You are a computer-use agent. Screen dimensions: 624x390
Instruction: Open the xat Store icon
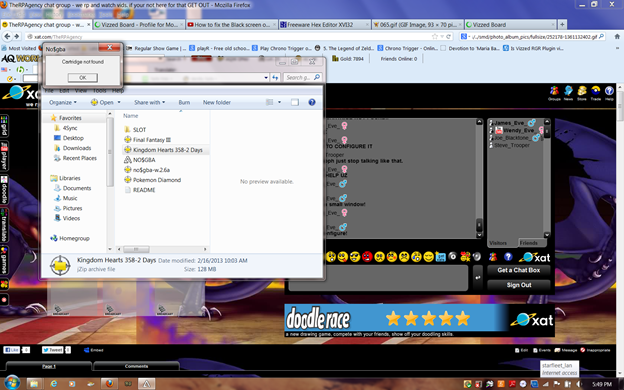(582, 92)
